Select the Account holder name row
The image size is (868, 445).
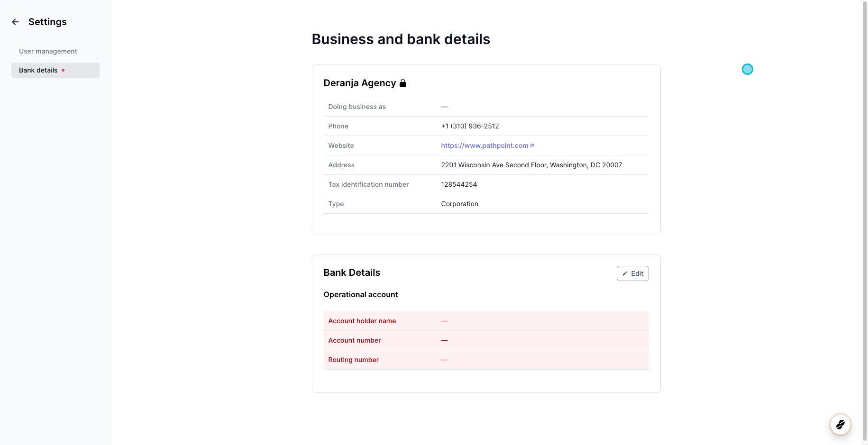(x=486, y=321)
